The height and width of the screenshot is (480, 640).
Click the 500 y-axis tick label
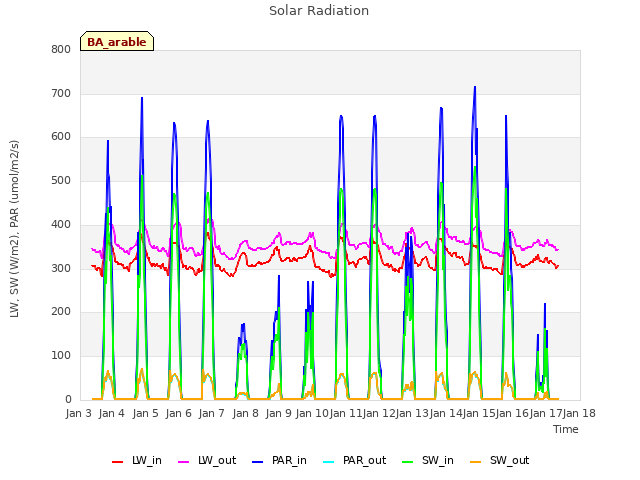pyautogui.click(x=61, y=180)
